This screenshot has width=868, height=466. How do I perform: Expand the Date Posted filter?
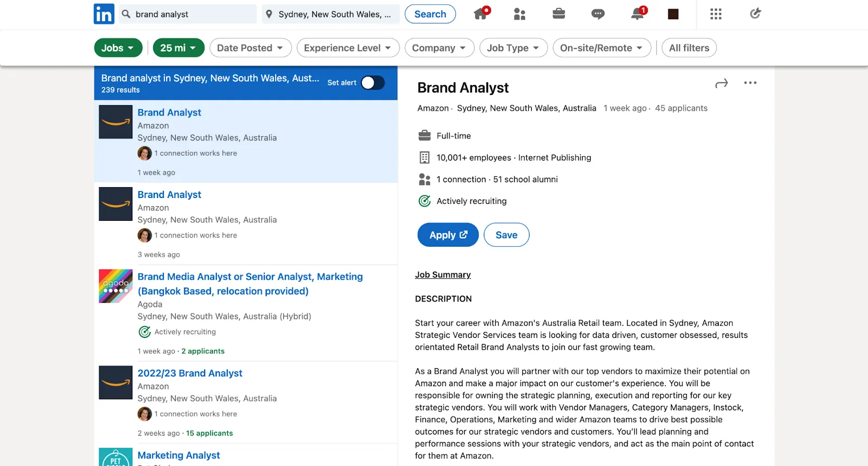[x=250, y=48]
